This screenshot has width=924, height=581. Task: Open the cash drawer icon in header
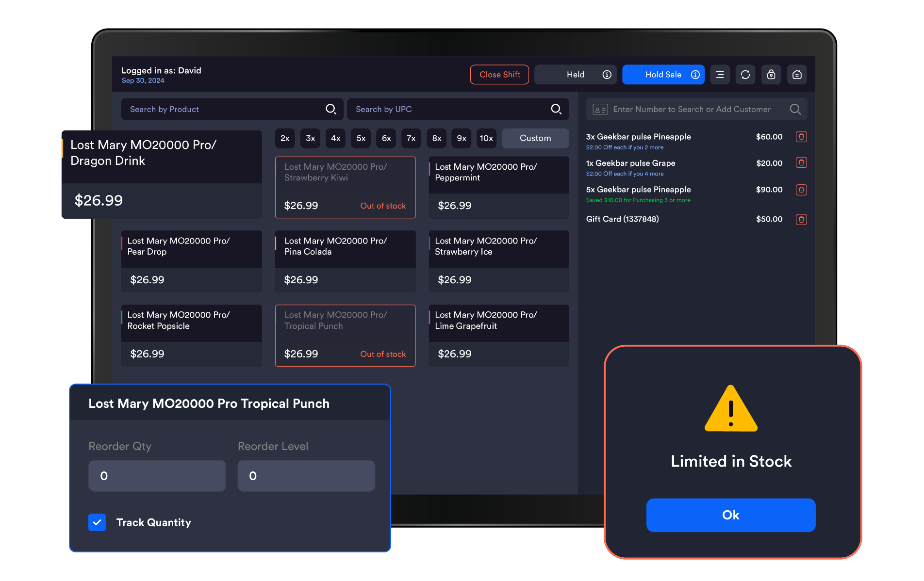tap(797, 75)
